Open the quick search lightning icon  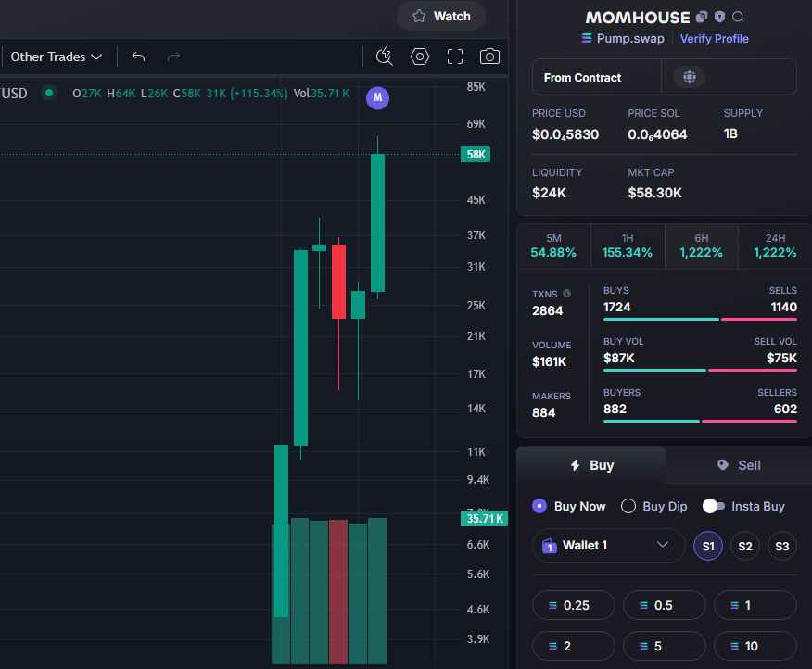(x=385, y=57)
